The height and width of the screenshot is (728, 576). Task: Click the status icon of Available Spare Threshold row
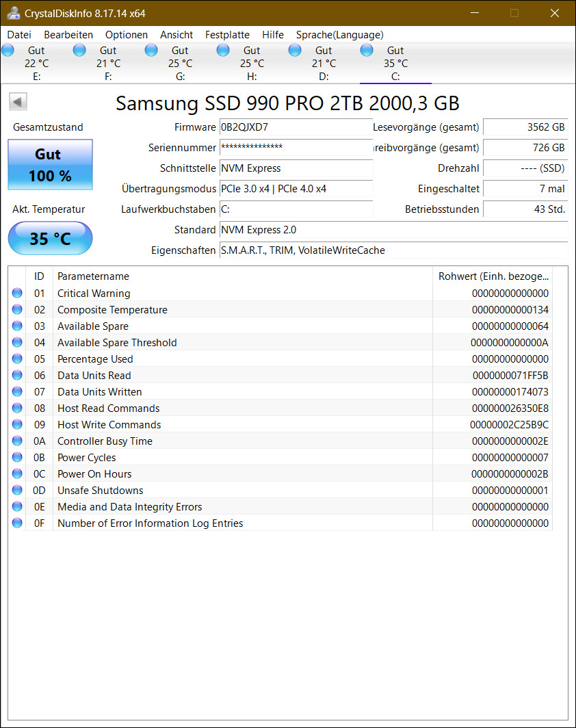pyautogui.click(x=17, y=342)
